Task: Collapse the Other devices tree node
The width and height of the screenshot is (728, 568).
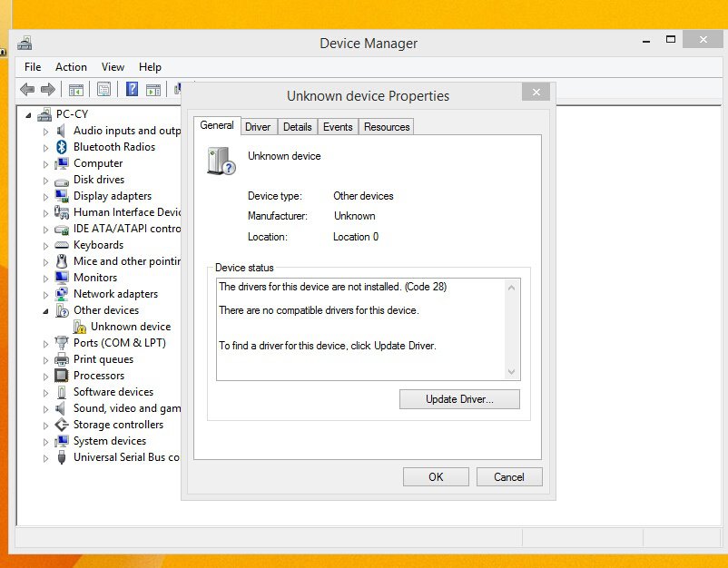Action: 47,310
